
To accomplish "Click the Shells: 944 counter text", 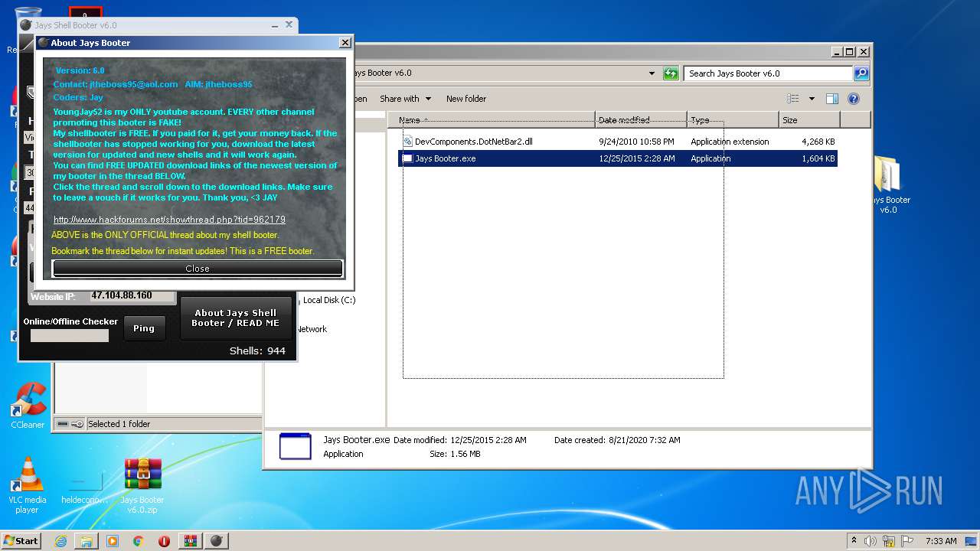I will click(257, 350).
